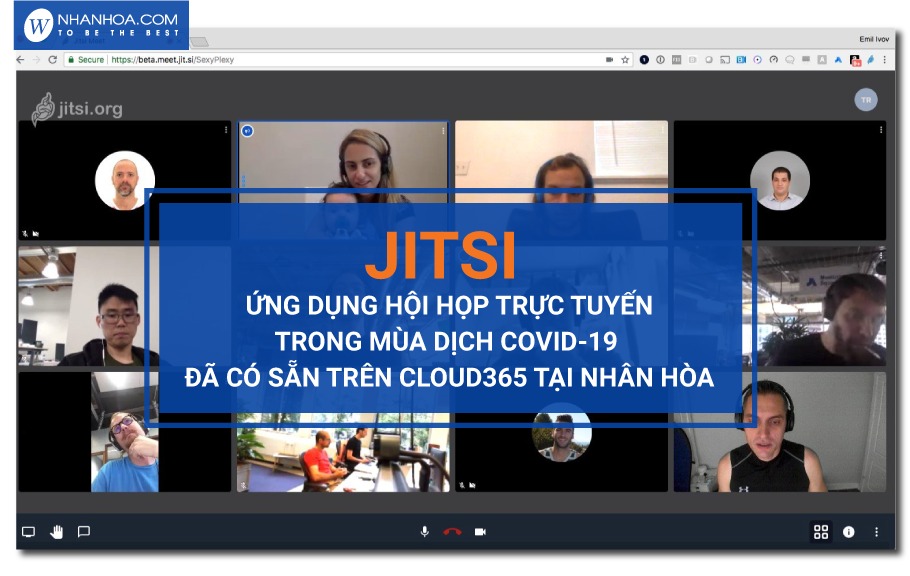The image size is (910, 576).
Task: Open the menu on the speaking woman's tile
Action: click(x=443, y=131)
